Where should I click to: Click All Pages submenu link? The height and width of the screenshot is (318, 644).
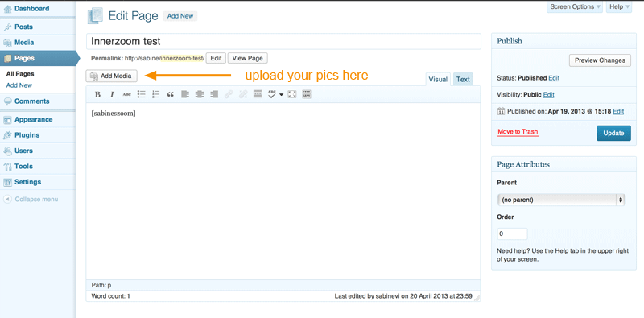[x=19, y=74]
